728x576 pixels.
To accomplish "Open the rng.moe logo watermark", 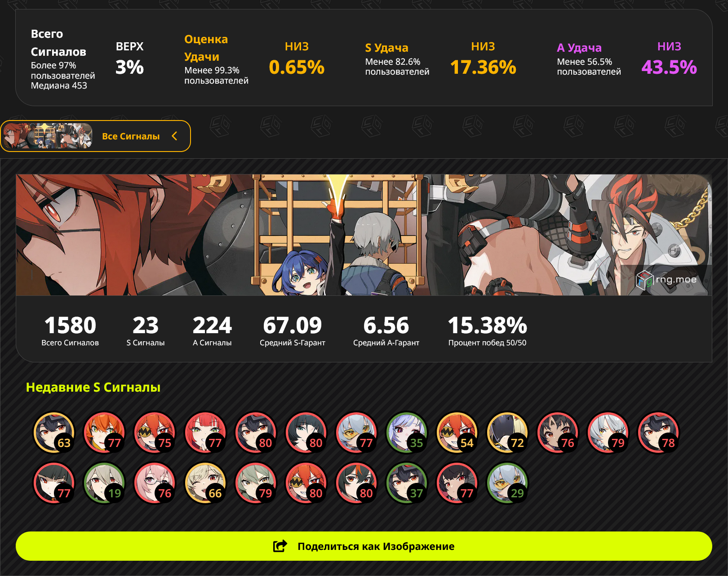I will point(667,280).
